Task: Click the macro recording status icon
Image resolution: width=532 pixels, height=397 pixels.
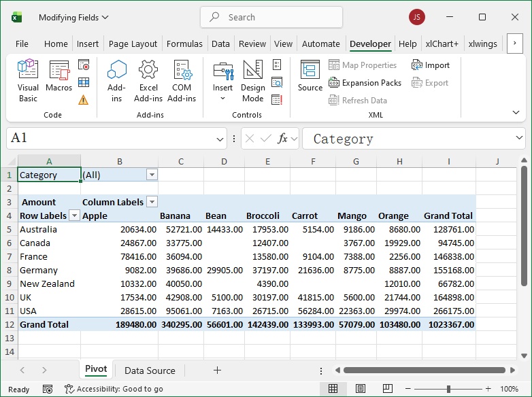Action: pos(48,389)
